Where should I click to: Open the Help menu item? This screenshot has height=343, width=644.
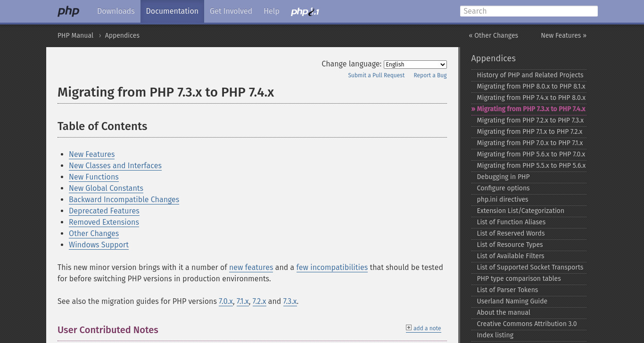272,11
